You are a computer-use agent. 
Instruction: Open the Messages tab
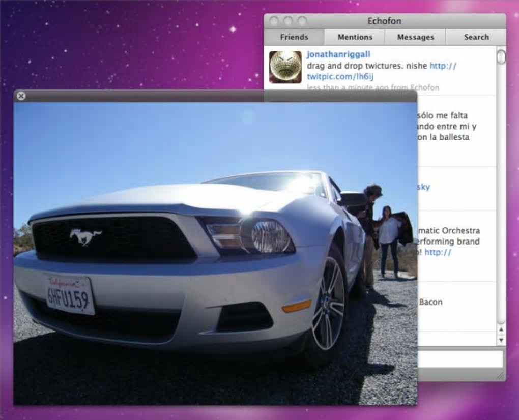(415, 37)
